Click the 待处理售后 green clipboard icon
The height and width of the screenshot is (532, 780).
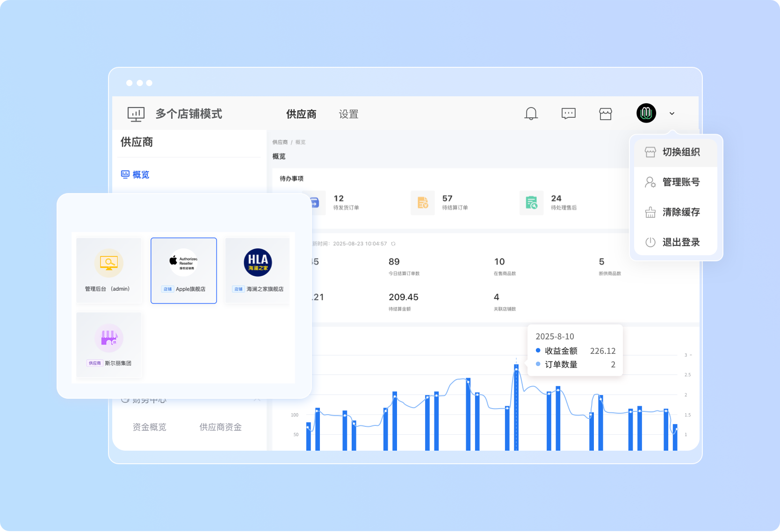click(x=531, y=203)
